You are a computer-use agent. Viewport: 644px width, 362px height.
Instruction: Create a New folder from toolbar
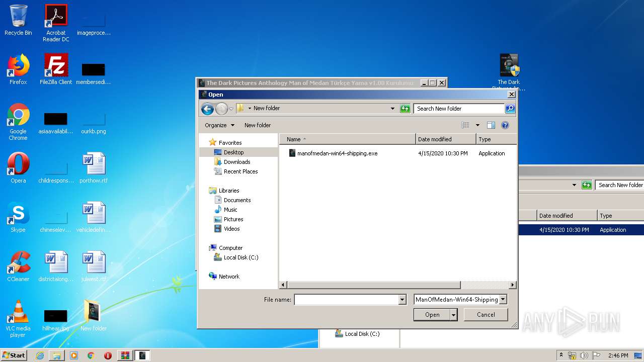click(258, 125)
